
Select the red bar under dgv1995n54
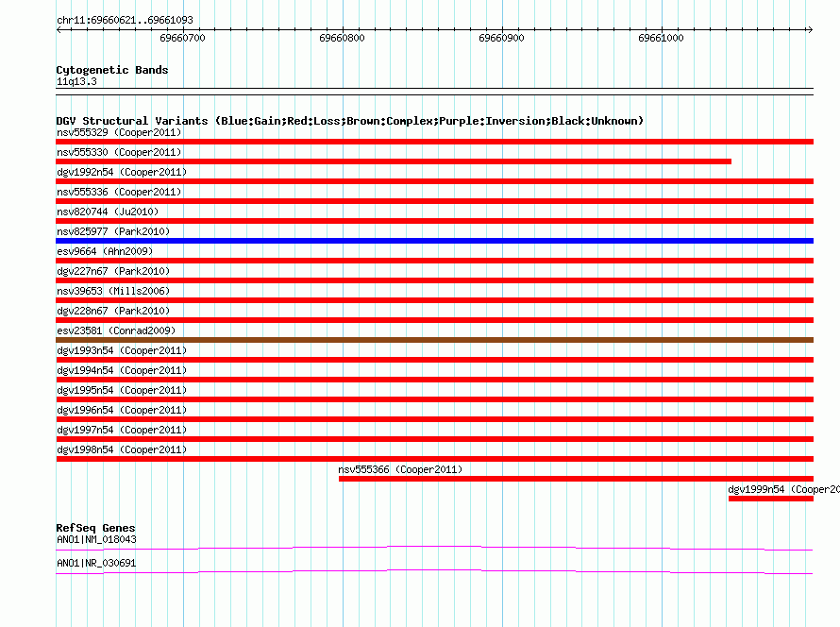coord(434,399)
